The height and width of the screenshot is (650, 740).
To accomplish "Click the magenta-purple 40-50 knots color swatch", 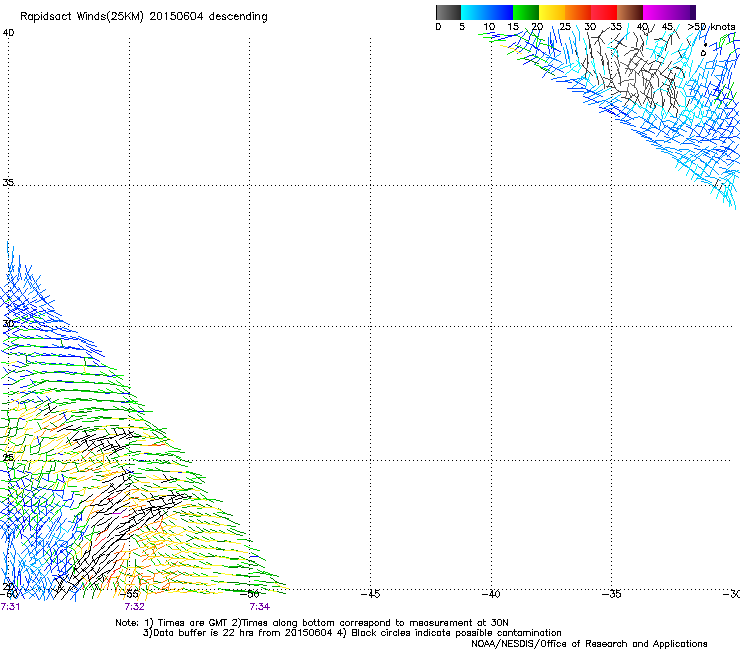I will [669, 12].
